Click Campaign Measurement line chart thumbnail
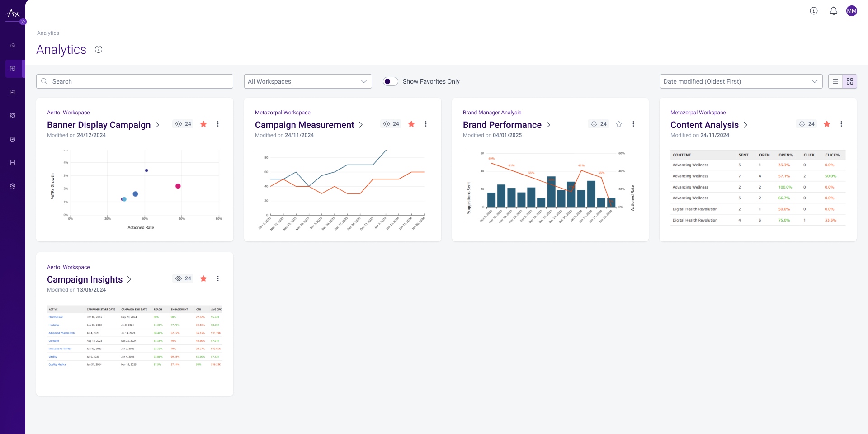The width and height of the screenshot is (868, 434). (343, 190)
